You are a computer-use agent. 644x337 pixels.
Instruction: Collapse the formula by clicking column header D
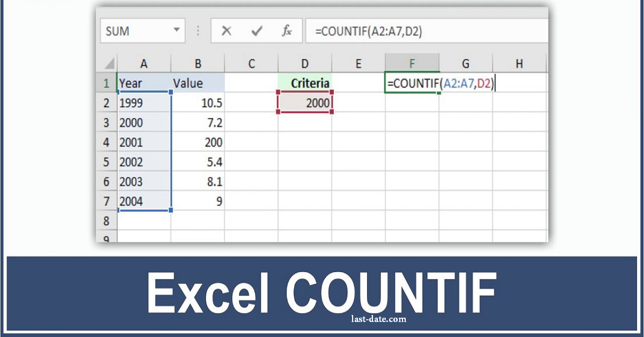tap(305, 63)
